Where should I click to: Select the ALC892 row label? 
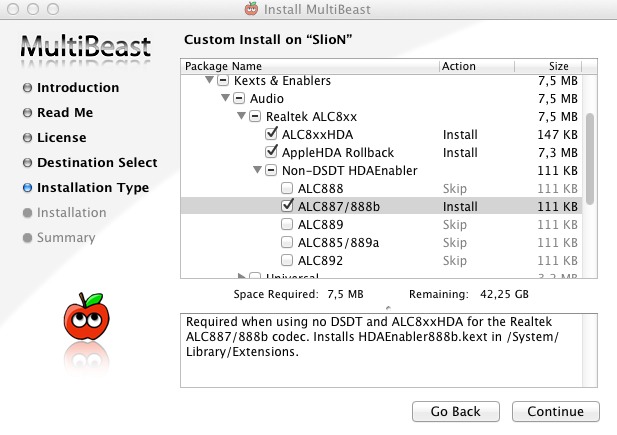(320, 261)
